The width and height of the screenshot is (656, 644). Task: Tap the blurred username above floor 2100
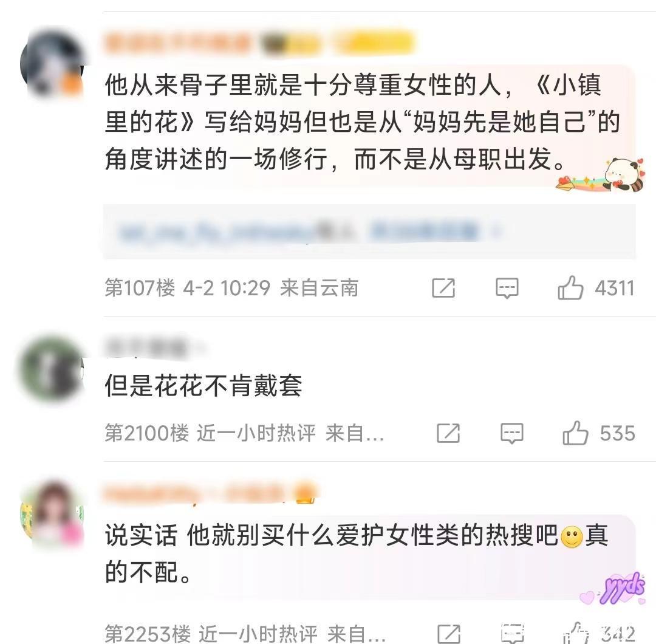146,348
